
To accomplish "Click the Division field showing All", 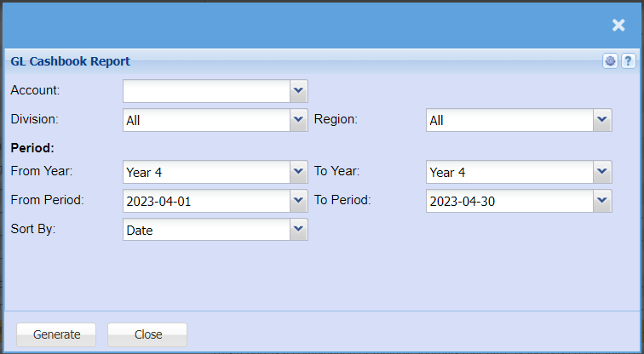I will (x=206, y=120).
